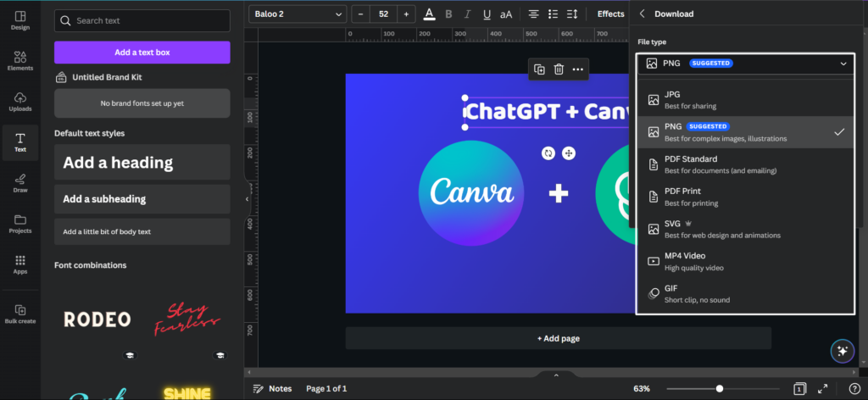Click the rotate handle below text
The height and width of the screenshot is (400, 868).
coord(548,153)
